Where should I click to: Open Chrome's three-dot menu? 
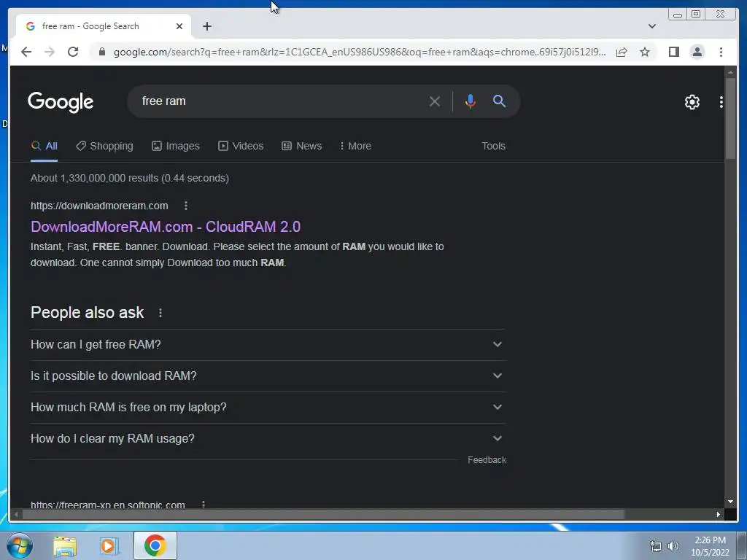721,52
